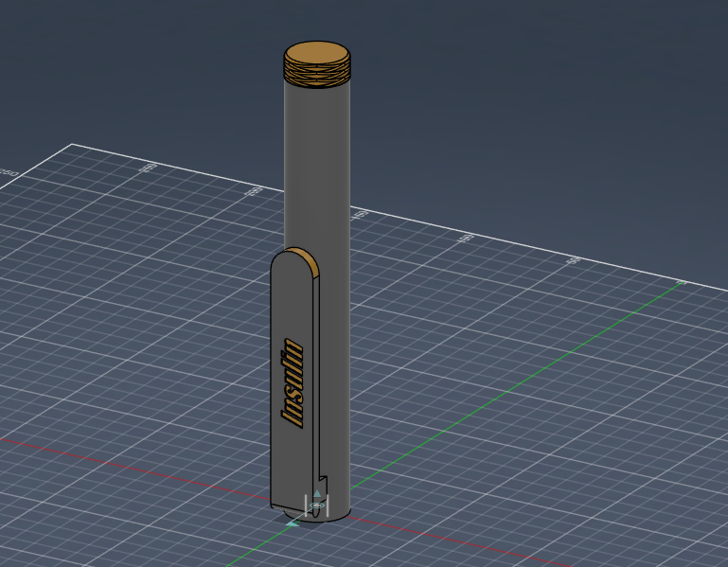Select the gold rounded top edge of clip

click(x=308, y=257)
